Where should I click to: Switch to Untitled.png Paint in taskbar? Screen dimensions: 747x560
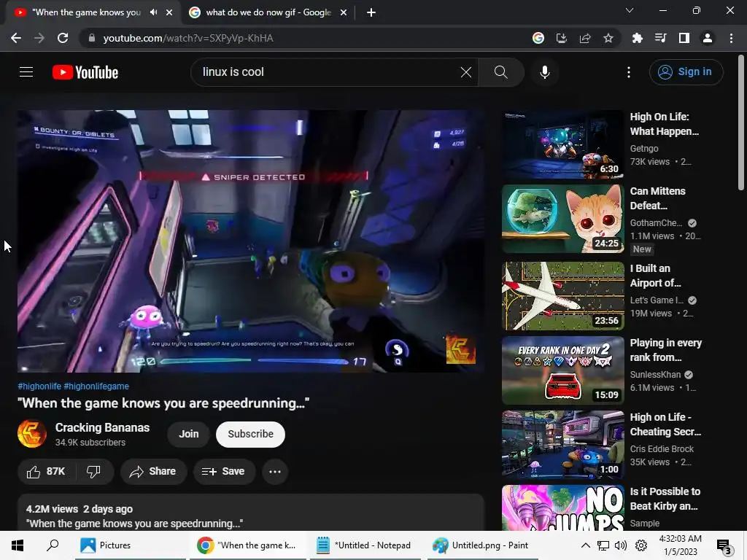pos(483,545)
